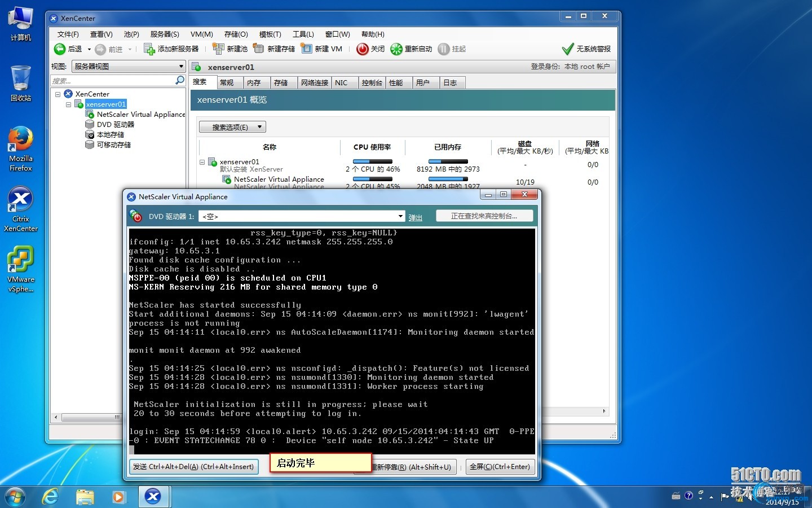Open the VMware vSphere desktop shortcut

pyautogui.click(x=21, y=269)
